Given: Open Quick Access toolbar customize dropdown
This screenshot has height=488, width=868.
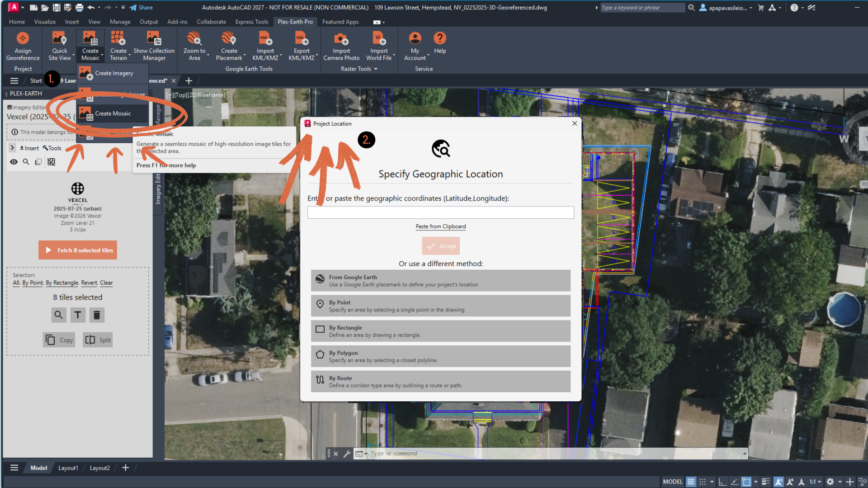Looking at the screenshot, I should (x=123, y=8).
